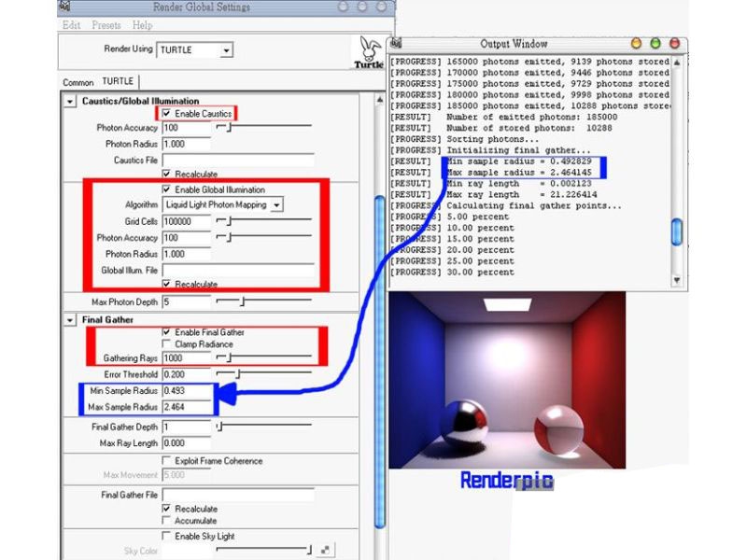Click the rendered Cornell box image

pyautogui.click(x=507, y=380)
